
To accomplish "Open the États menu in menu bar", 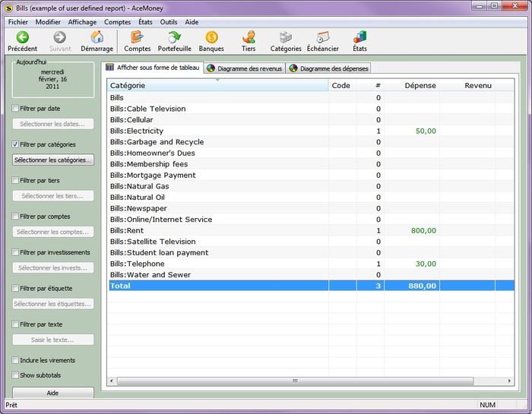I will [x=145, y=22].
